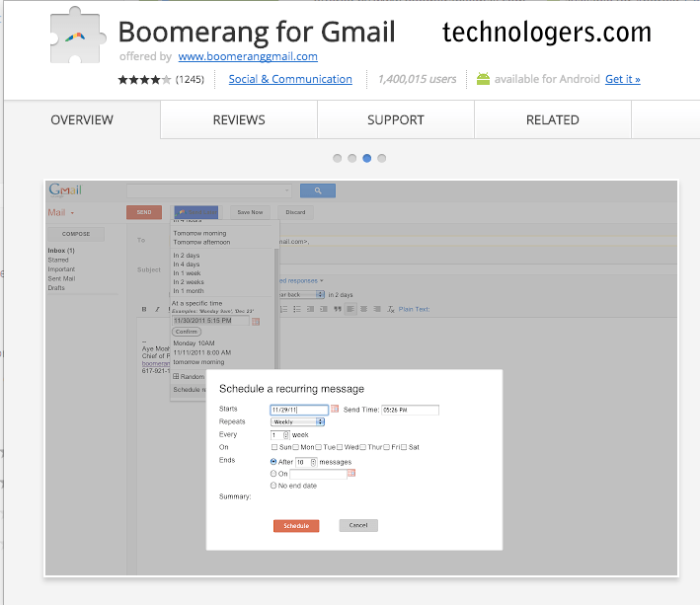700x605 pixels.
Task: Choose In 2 days from Send Later menu
Action: pos(187,256)
